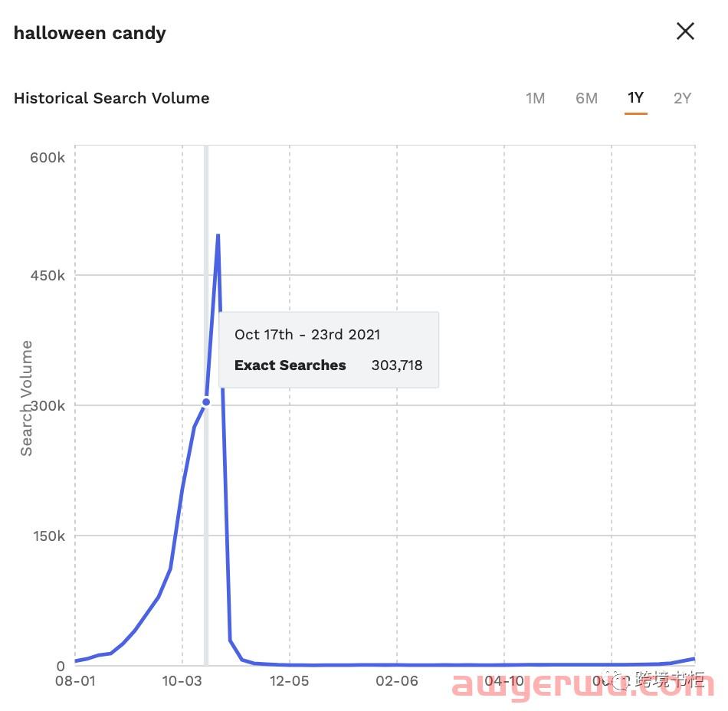728x711 pixels.
Task: Click the peak of the search curve
Action: (218, 235)
